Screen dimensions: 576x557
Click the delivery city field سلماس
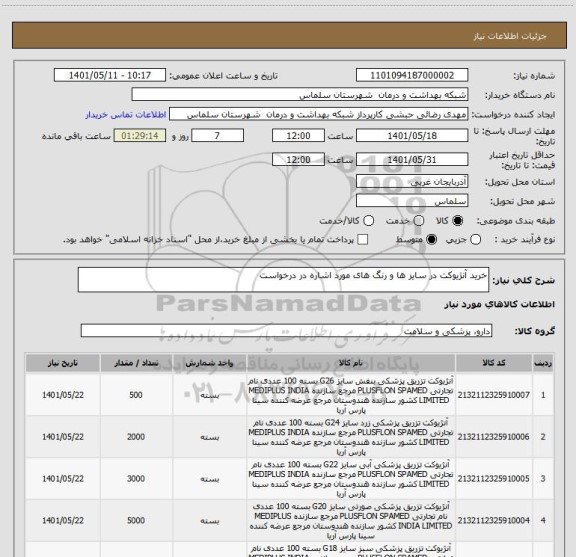412,201
